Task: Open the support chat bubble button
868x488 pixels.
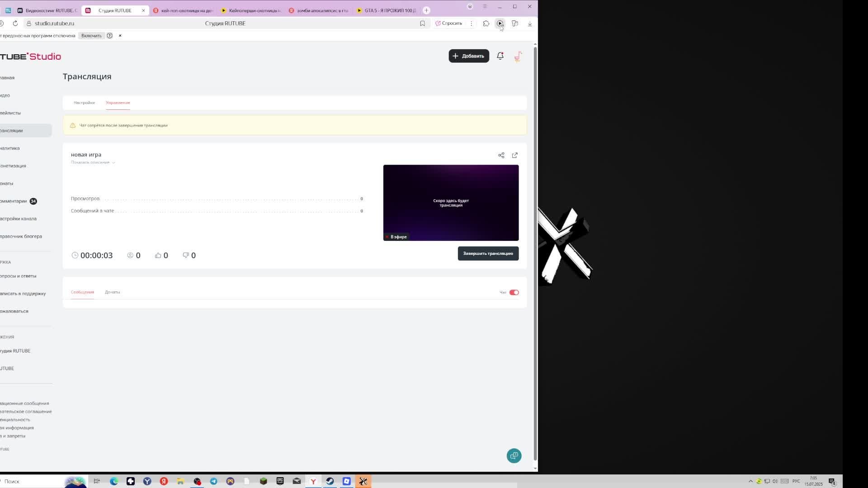Action: [x=514, y=455]
